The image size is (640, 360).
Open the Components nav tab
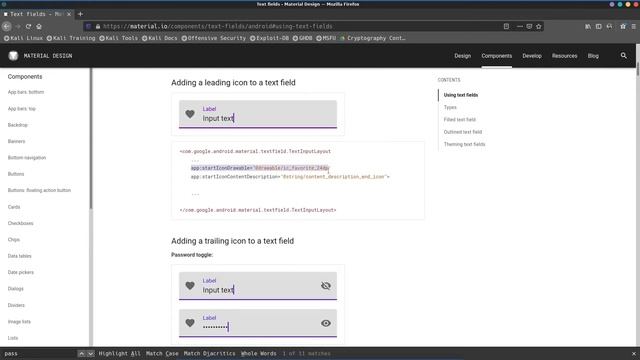tap(496, 56)
